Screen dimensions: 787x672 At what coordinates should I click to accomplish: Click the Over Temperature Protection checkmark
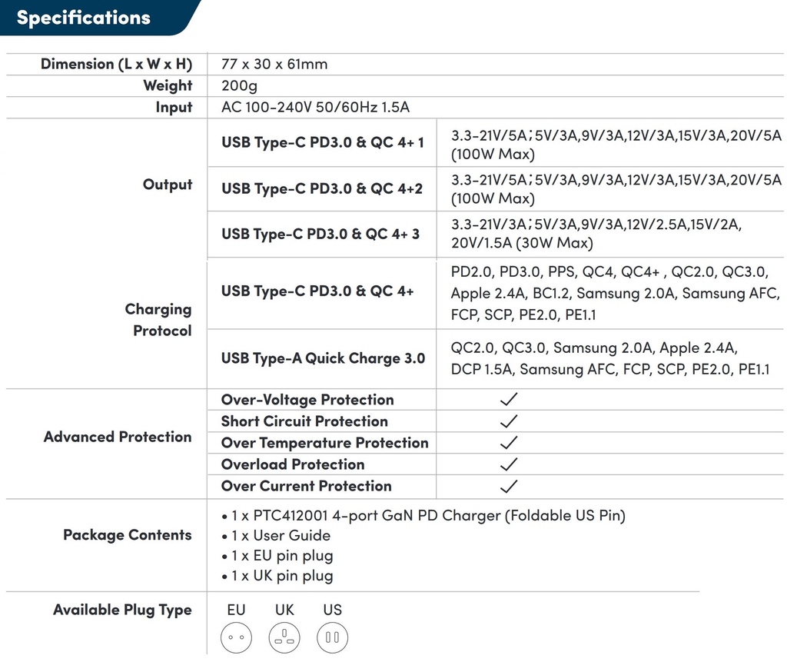click(509, 442)
